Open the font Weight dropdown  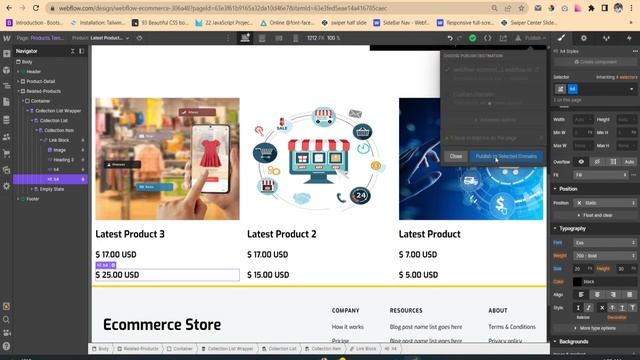click(x=605, y=256)
